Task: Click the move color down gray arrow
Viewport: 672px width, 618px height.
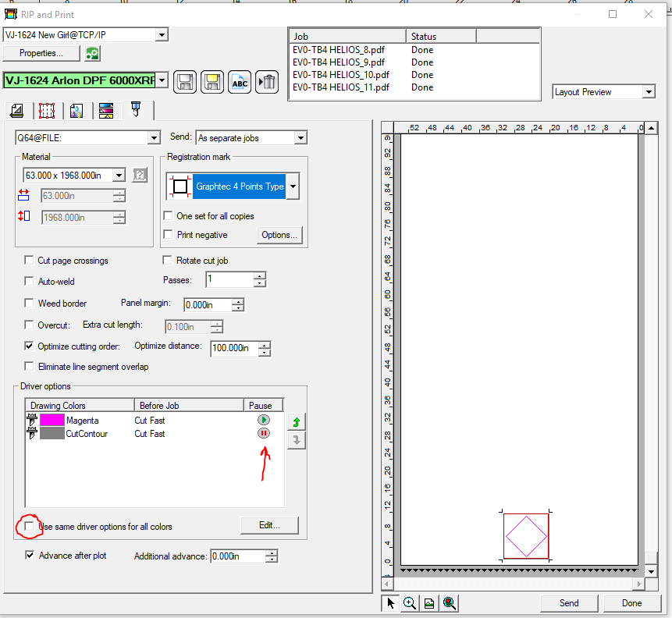Action: (x=296, y=441)
